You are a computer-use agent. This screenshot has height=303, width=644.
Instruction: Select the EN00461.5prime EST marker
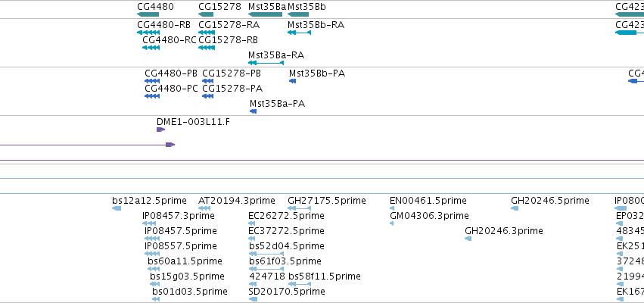point(392,208)
